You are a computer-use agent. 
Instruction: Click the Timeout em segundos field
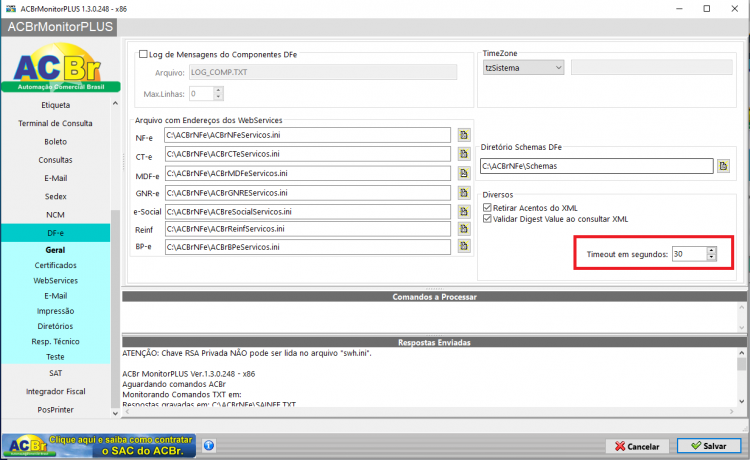tap(689, 254)
